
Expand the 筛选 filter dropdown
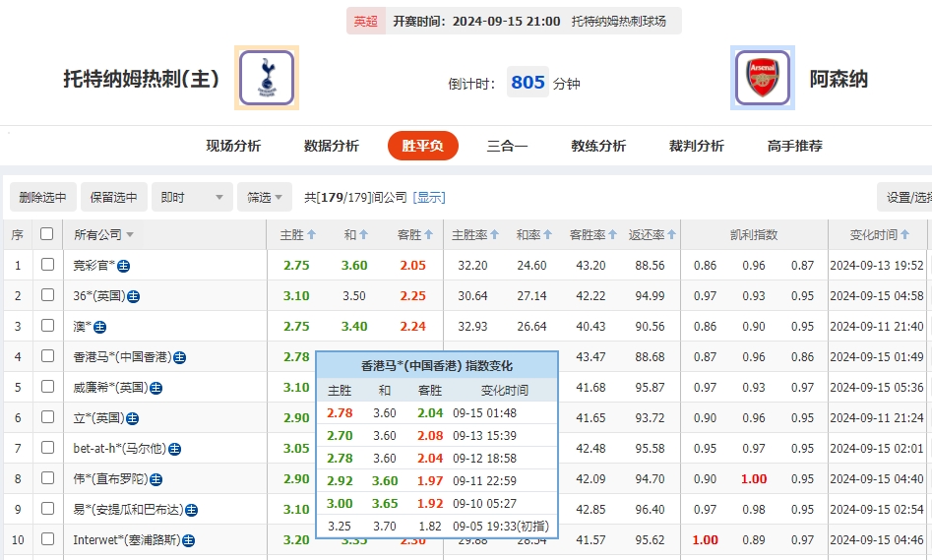(x=264, y=197)
